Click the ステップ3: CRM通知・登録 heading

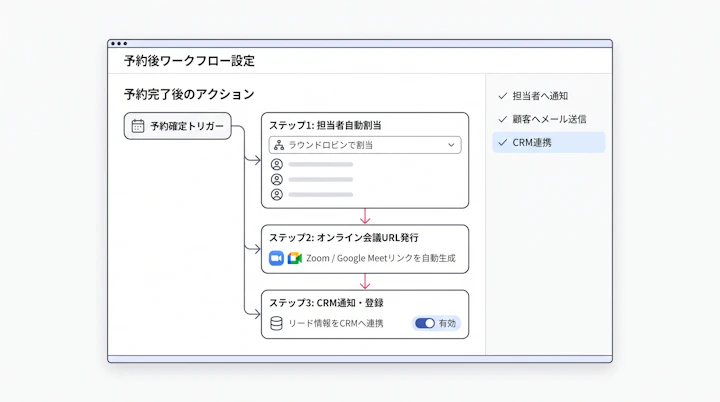326,303
